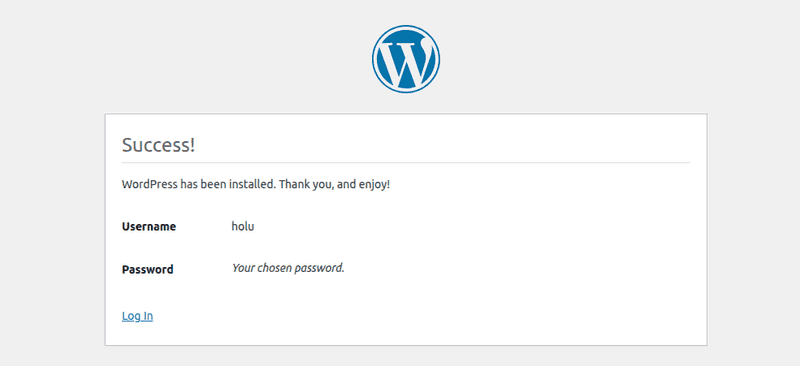Viewport: 800px width, 366px height.
Task: Select the username value 'holu'
Action: coord(243,226)
